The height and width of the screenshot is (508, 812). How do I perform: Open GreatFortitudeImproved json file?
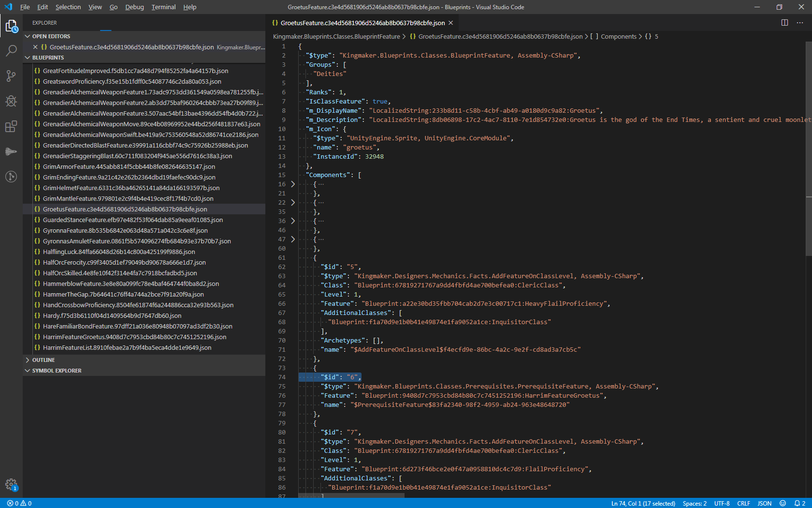point(144,71)
